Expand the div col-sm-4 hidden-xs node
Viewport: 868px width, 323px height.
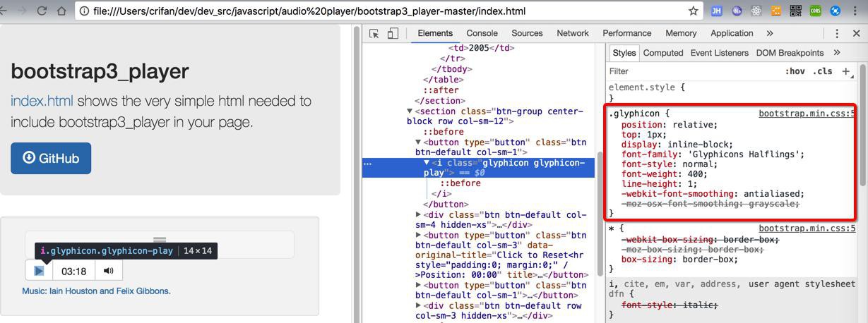[x=418, y=214]
